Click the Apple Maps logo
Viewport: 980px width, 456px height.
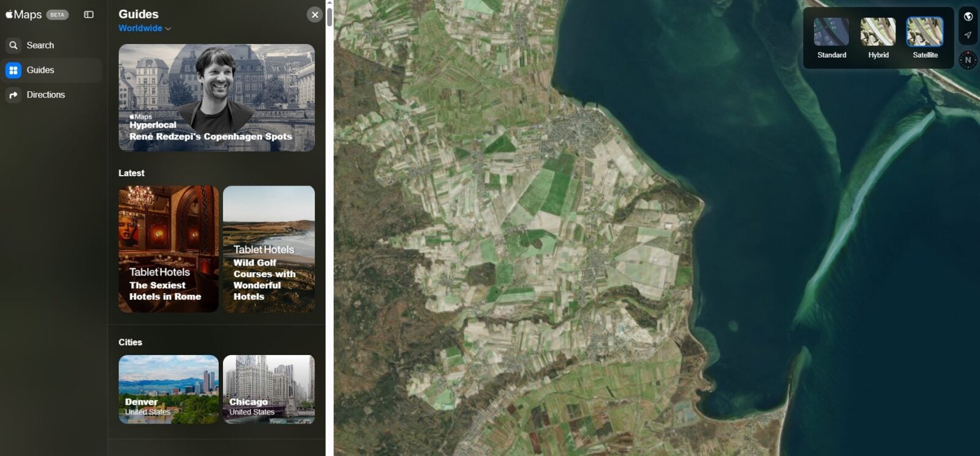pos(23,14)
